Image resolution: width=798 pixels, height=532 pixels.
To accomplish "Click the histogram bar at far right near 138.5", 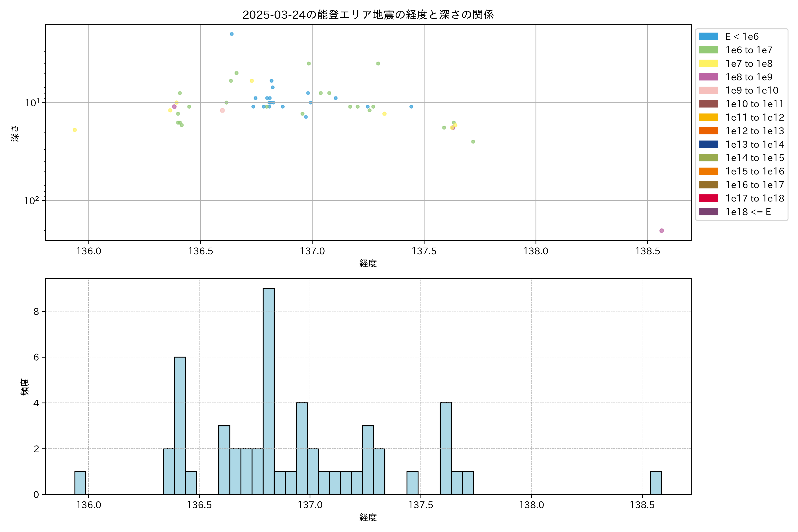I will (656, 483).
